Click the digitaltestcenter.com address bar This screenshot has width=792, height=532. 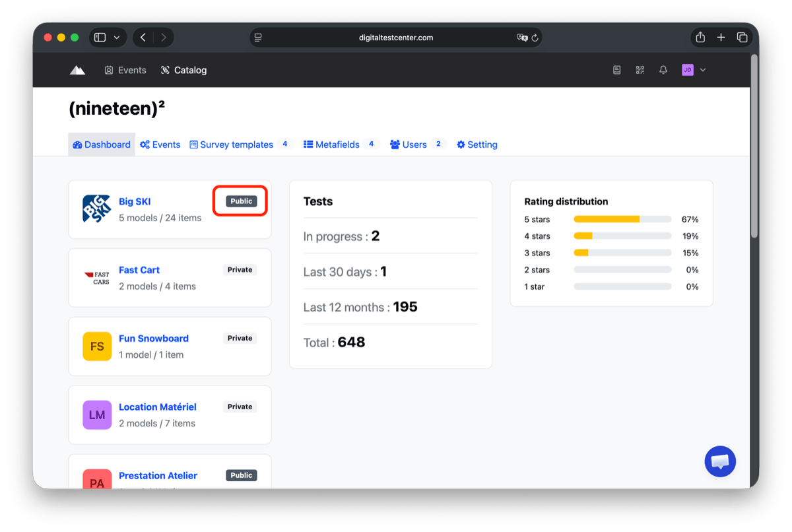coord(396,38)
